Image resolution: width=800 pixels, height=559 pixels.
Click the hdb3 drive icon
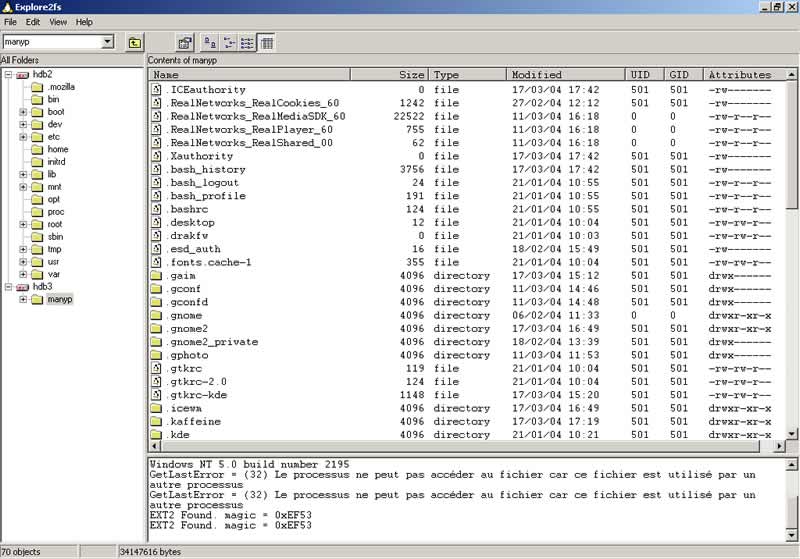tap(22, 287)
